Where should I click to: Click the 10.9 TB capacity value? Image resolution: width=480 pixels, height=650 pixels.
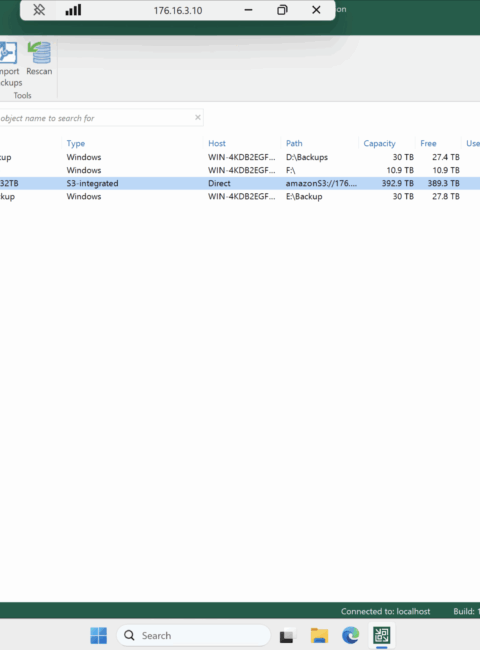click(400, 170)
